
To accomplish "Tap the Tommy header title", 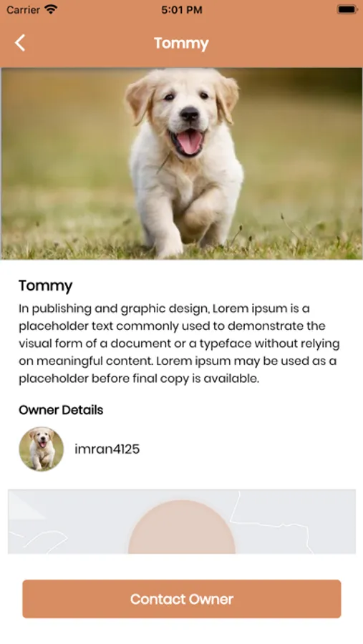I will (x=181, y=43).
